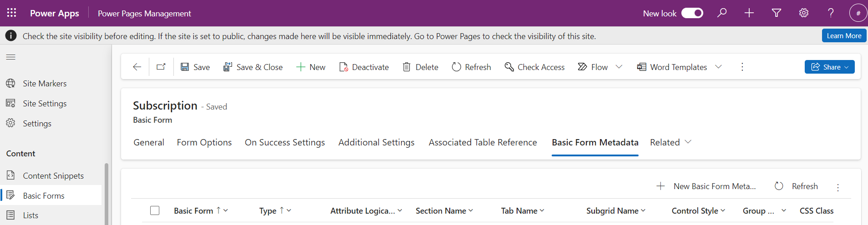The width and height of the screenshot is (868, 225).
Task: Sort by the Section Name column header
Action: click(441, 210)
